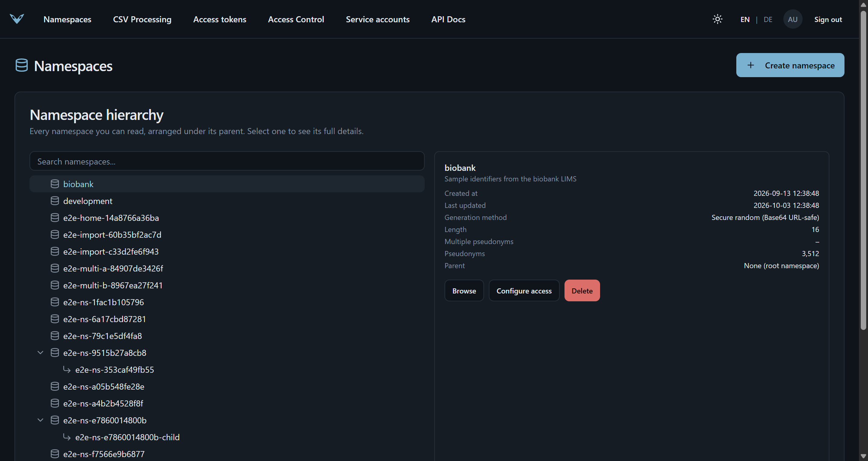Browse the biobank namespace
The height and width of the screenshot is (461, 868).
click(464, 290)
